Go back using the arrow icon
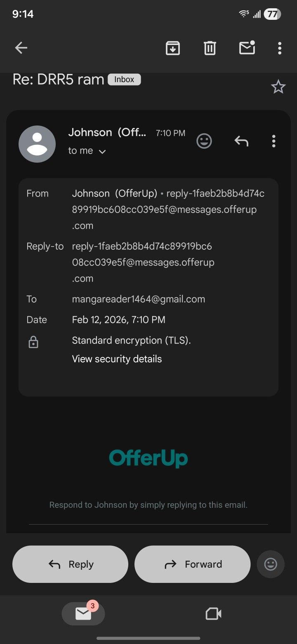 (x=21, y=48)
